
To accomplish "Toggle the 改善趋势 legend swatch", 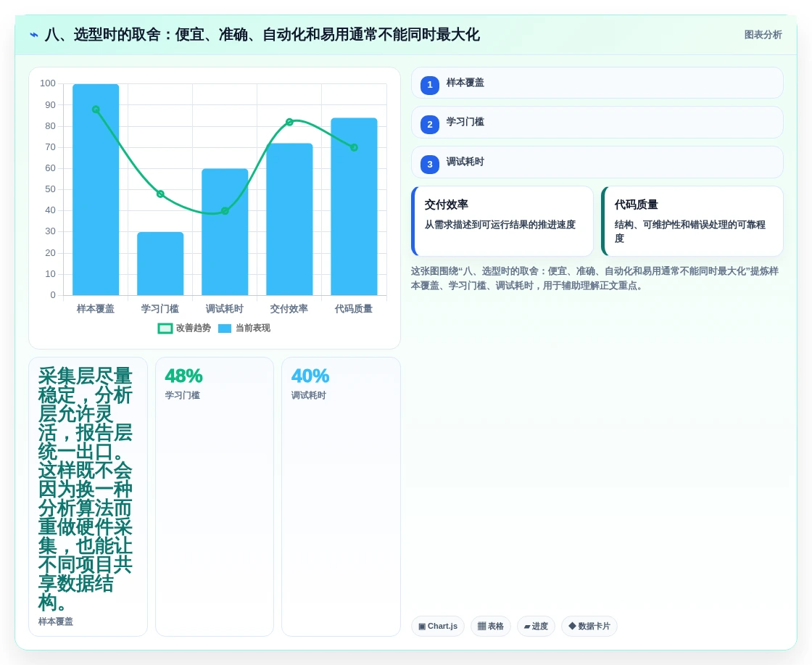I will tap(165, 329).
